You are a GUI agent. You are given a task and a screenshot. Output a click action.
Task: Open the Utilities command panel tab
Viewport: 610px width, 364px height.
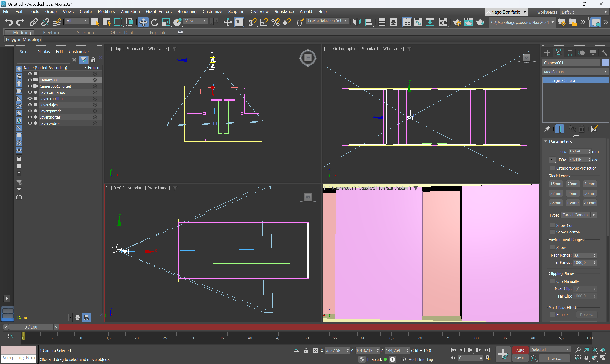(x=604, y=52)
